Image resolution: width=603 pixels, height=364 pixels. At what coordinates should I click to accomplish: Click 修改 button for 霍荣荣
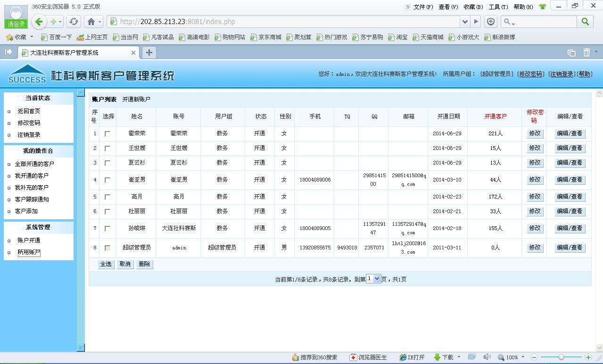point(535,133)
